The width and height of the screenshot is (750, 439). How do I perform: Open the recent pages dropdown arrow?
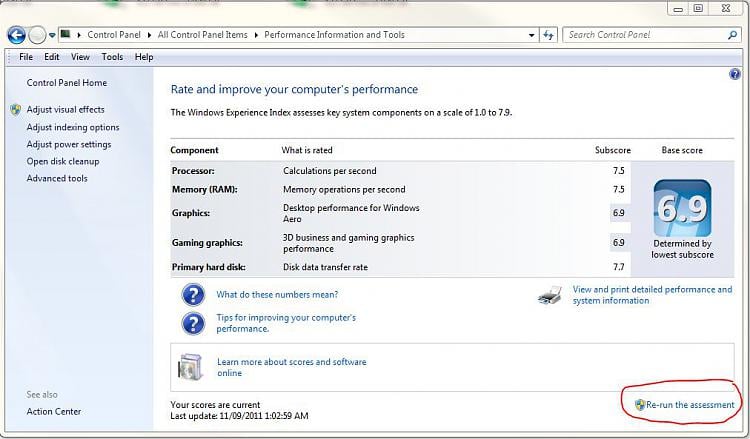52,35
